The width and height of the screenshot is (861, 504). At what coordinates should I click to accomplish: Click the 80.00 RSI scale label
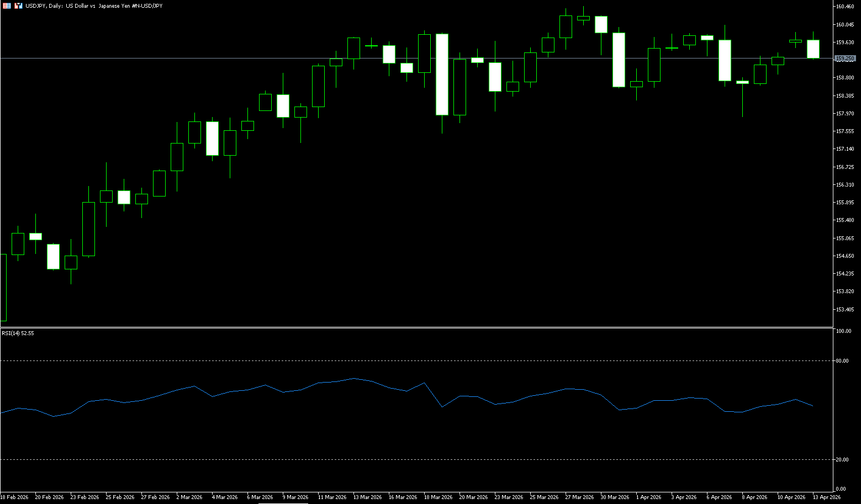pyautogui.click(x=842, y=361)
